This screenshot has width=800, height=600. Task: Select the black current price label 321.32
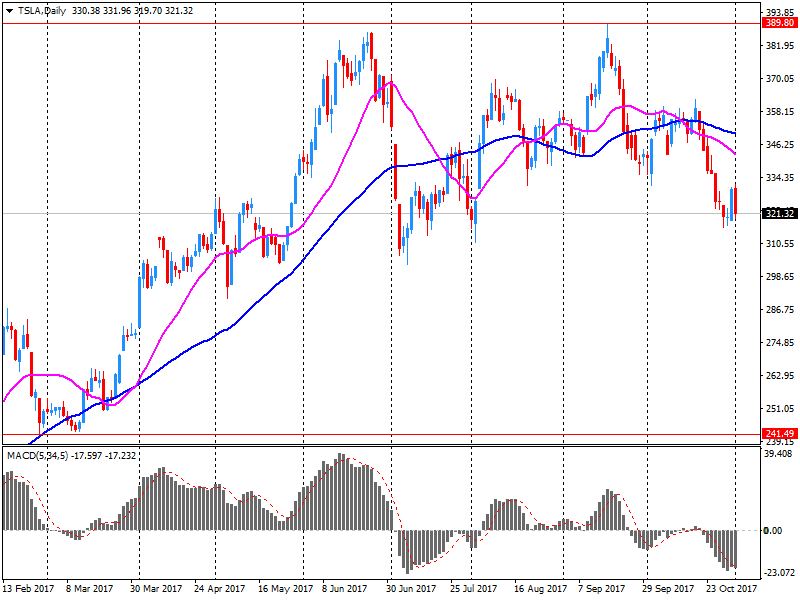(780, 213)
